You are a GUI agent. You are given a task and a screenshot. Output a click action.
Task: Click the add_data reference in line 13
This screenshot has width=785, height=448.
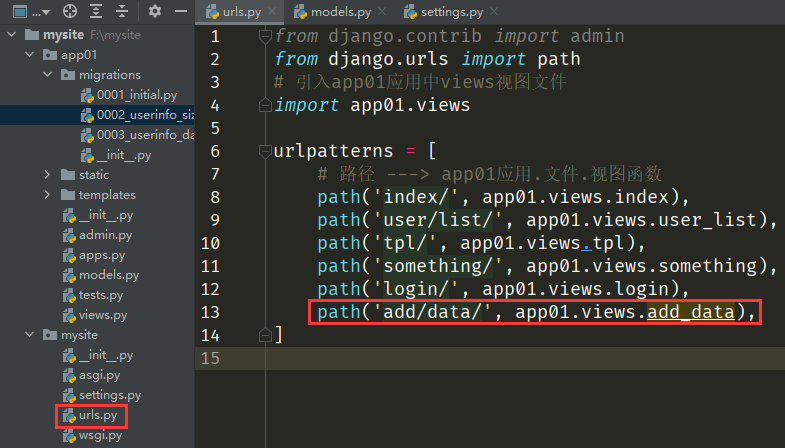click(x=690, y=312)
